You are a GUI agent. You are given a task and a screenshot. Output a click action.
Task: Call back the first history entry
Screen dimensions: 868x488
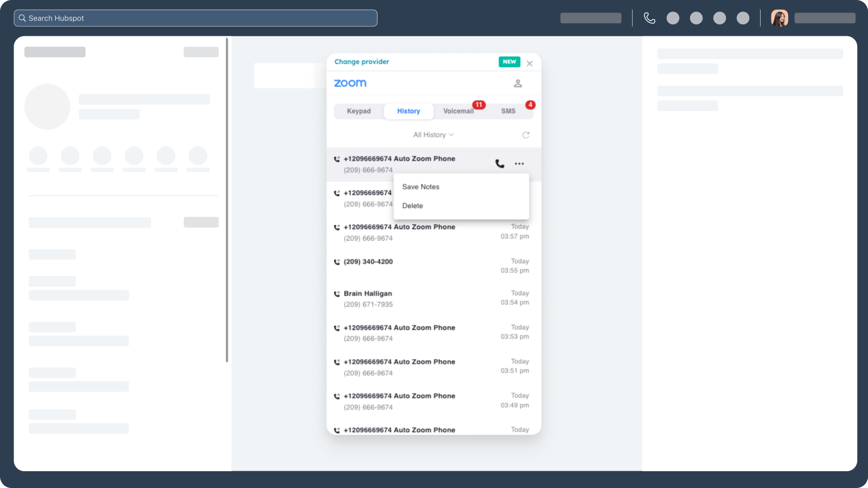pos(500,164)
